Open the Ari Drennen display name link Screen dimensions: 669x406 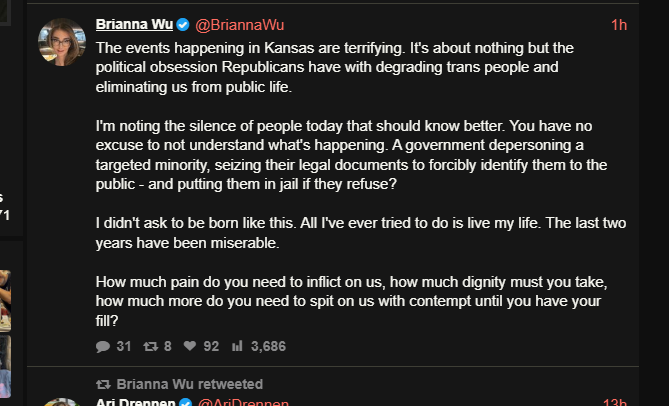click(135, 402)
